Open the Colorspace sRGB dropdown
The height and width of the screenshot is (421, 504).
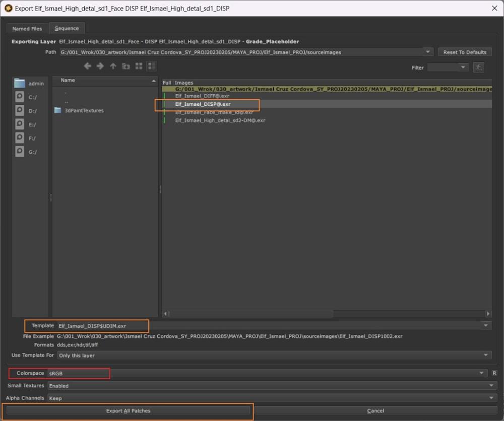click(267, 373)
